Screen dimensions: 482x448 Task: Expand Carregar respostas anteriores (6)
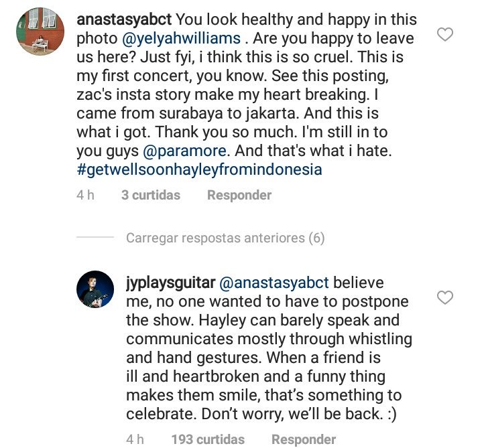point(225,238)
